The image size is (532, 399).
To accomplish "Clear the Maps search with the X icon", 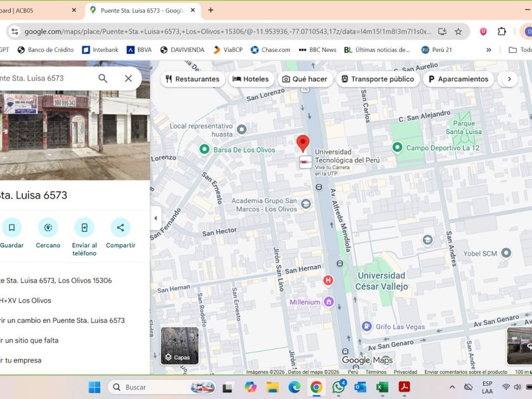I will click(128, 79).
